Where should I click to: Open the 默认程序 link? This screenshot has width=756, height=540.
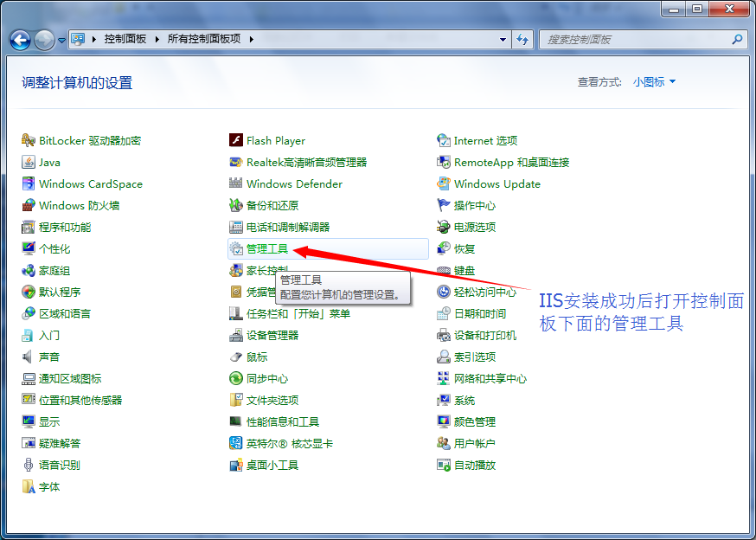click(x=60, y=292)
